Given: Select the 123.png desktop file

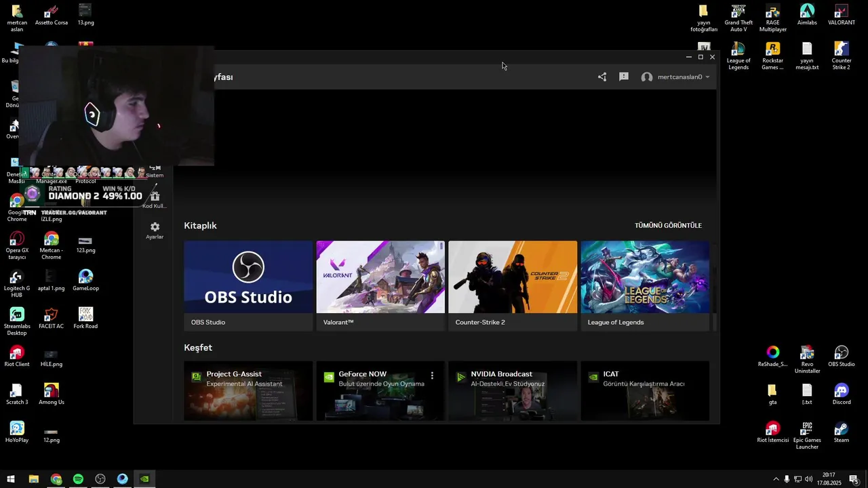Looking at the screenshot, I should [85, 244].
